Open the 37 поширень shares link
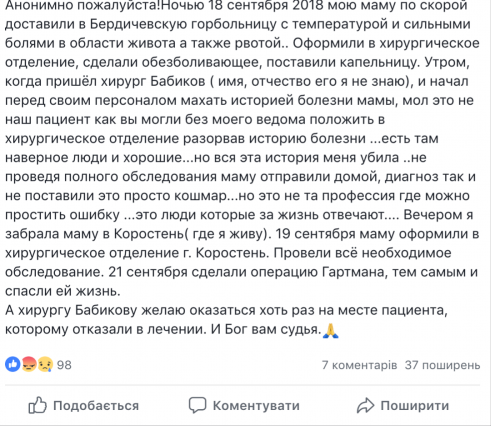The width and height of the screenshot is (491, 426). pyautogui.click(x=442, y=365)
